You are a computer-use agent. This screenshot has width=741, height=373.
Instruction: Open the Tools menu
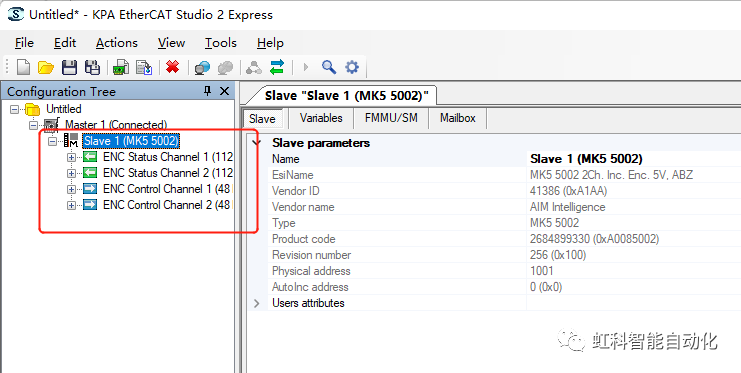221,43
